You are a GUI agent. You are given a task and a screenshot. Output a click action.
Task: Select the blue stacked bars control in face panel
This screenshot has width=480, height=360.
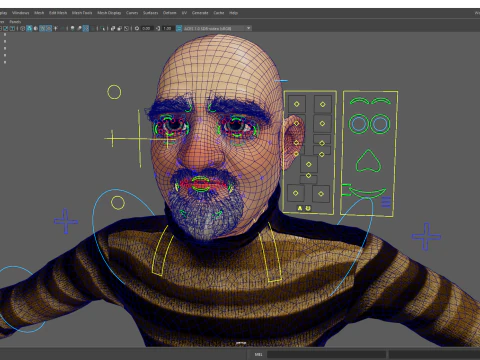(x=386, y=202)
